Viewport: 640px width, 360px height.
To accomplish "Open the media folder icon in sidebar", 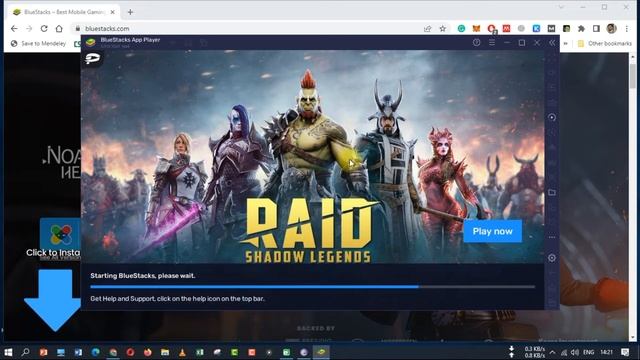I will [x=552, y=192].
